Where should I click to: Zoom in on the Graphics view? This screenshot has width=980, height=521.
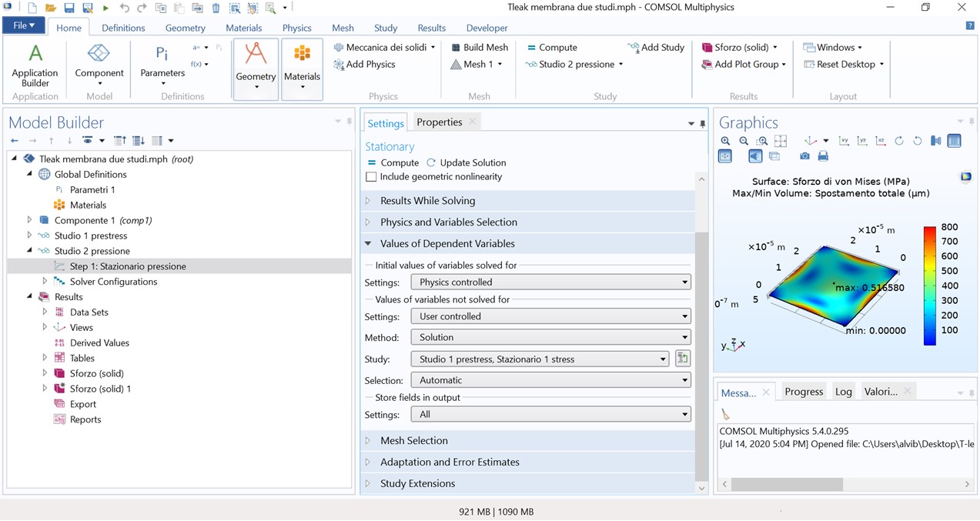[725, 141]
